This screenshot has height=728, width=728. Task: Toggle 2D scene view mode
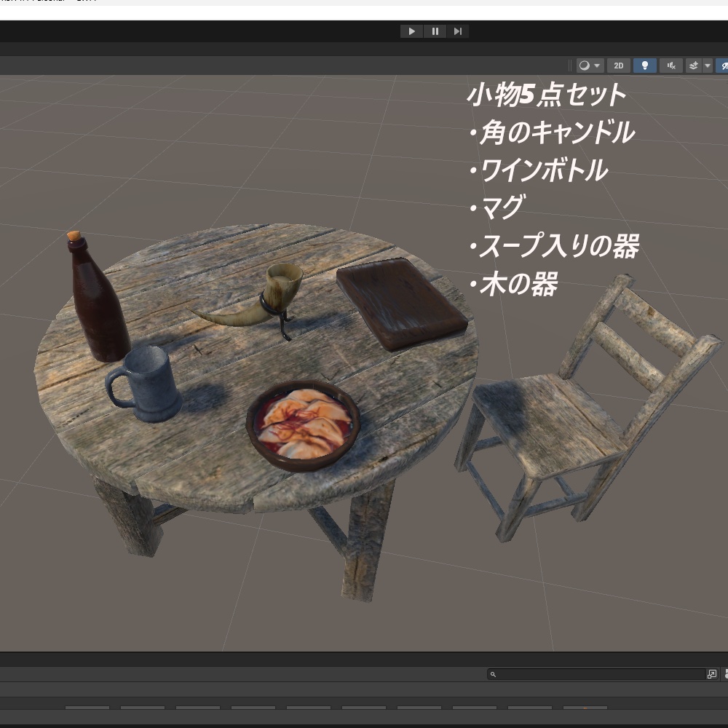click(x=618, y=66)
